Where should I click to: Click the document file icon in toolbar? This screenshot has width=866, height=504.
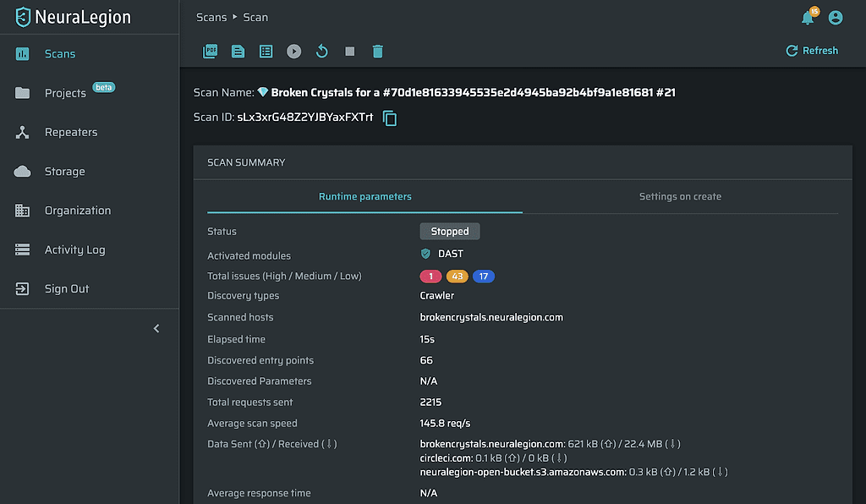(238, 52)
